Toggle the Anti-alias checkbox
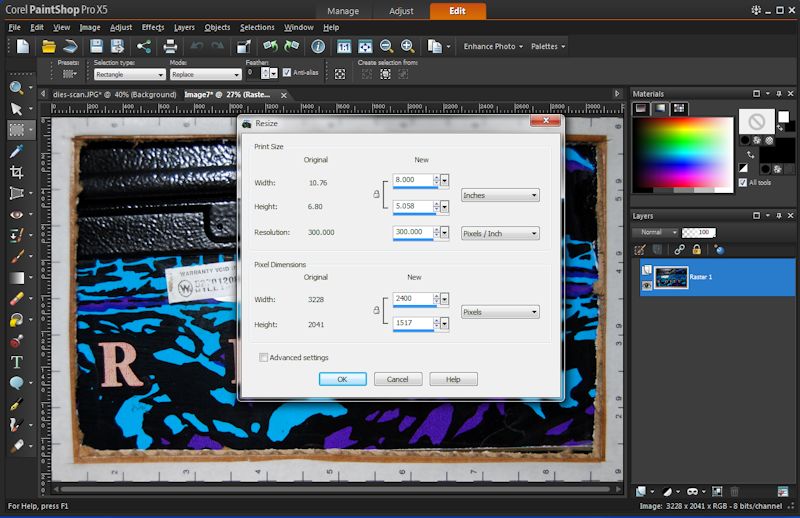Screen dimensions: 800x518 pos(287,73)
